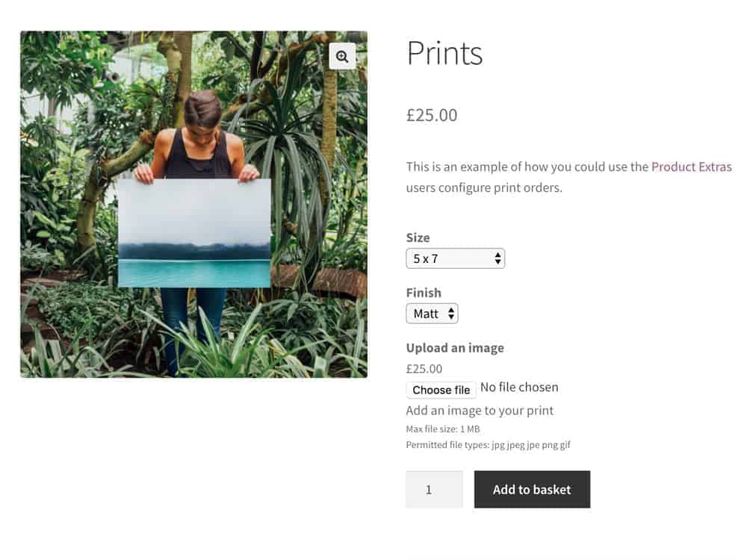
Task: Click the Upload an image label
Action: coord(455,348)
